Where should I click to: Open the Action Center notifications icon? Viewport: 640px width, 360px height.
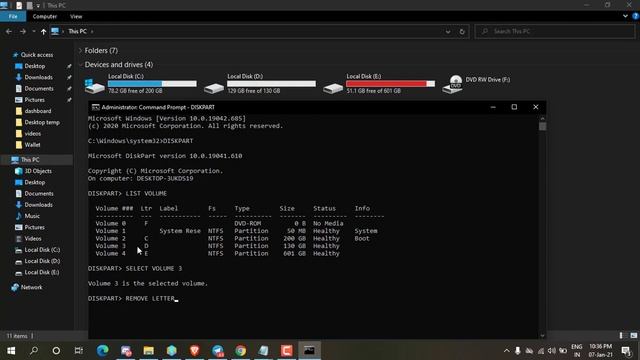[x=627, y=351]
